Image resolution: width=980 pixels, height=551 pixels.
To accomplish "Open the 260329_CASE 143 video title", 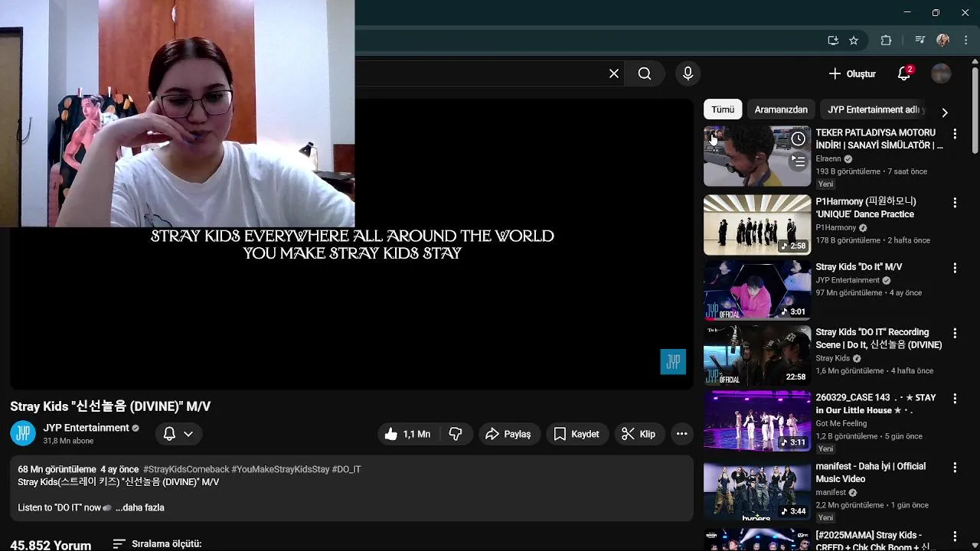I will tap(876, 404).
